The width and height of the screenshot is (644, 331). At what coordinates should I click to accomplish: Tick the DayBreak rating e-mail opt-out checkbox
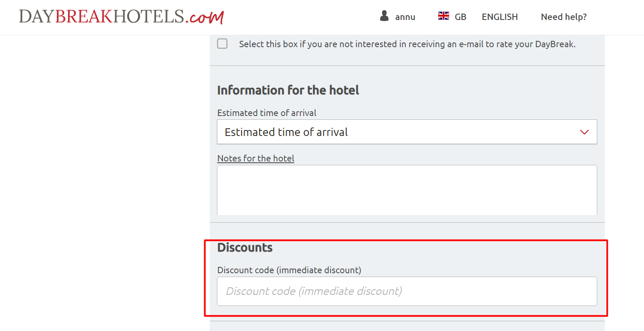click(222, 44)
